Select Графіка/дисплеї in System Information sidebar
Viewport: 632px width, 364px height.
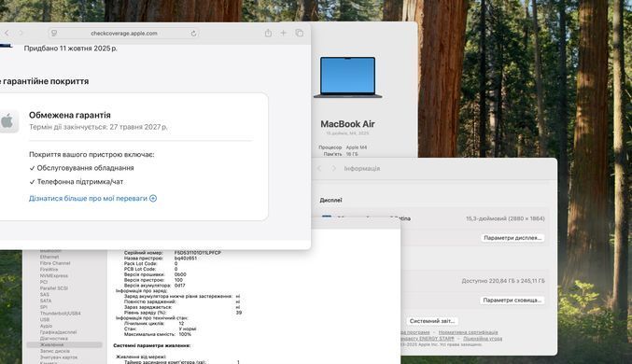(58, 332)
